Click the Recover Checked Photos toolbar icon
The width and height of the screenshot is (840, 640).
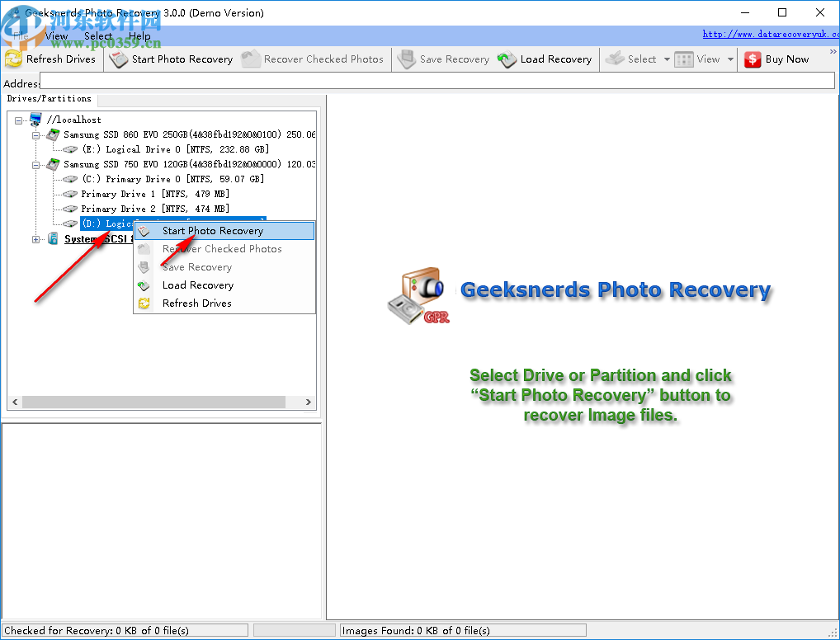click(250, 59)
